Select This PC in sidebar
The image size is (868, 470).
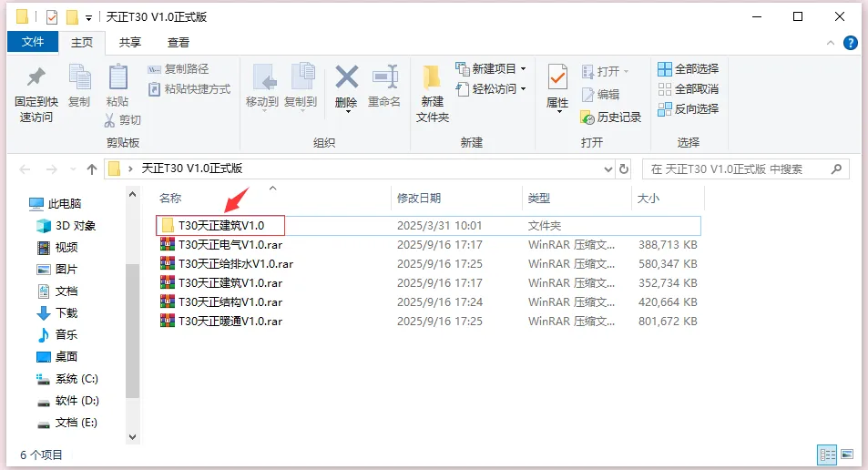[56, 204]
